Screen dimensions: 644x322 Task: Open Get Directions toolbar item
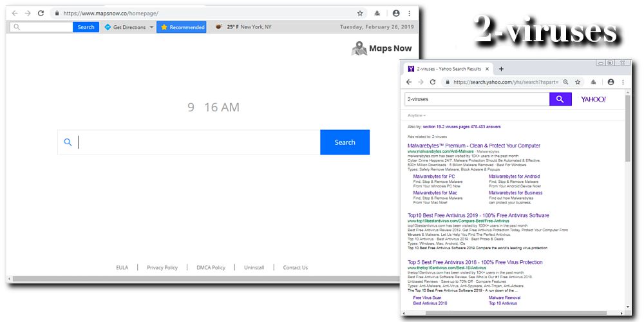(126, 27)
